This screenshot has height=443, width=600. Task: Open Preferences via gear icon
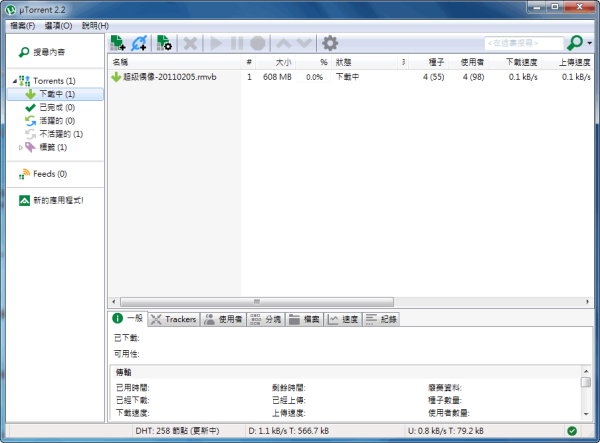click(330, 43)
